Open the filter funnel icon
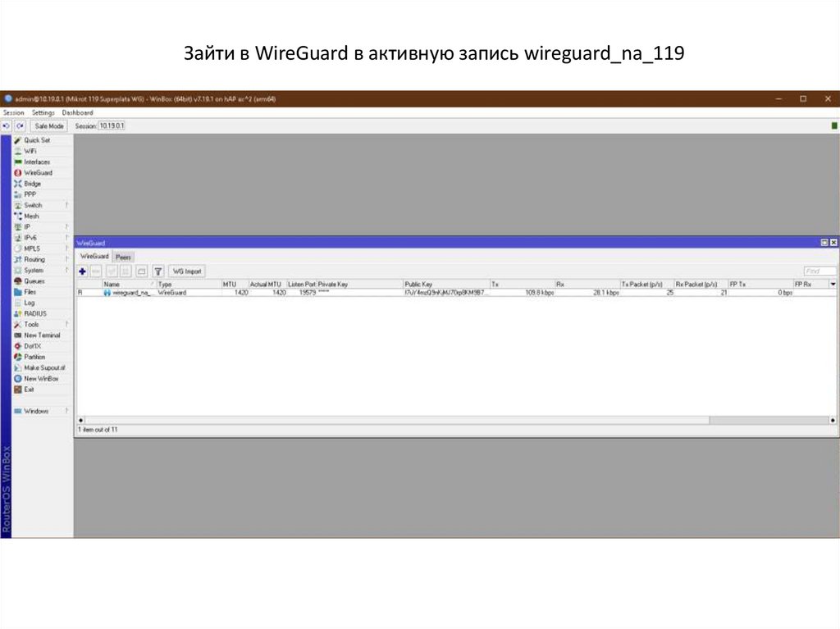This screenshot has height=629, width=840. pos(158,271)
